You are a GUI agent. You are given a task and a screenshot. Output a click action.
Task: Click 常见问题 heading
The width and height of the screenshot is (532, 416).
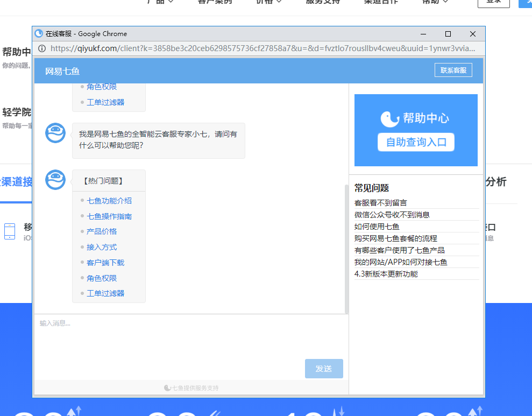point(372,188)
